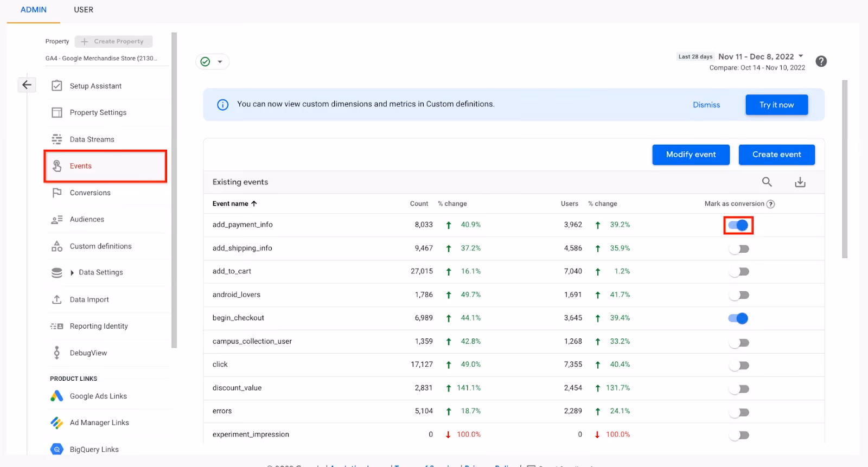Switch to the USER tab

[x=84, y=10]
